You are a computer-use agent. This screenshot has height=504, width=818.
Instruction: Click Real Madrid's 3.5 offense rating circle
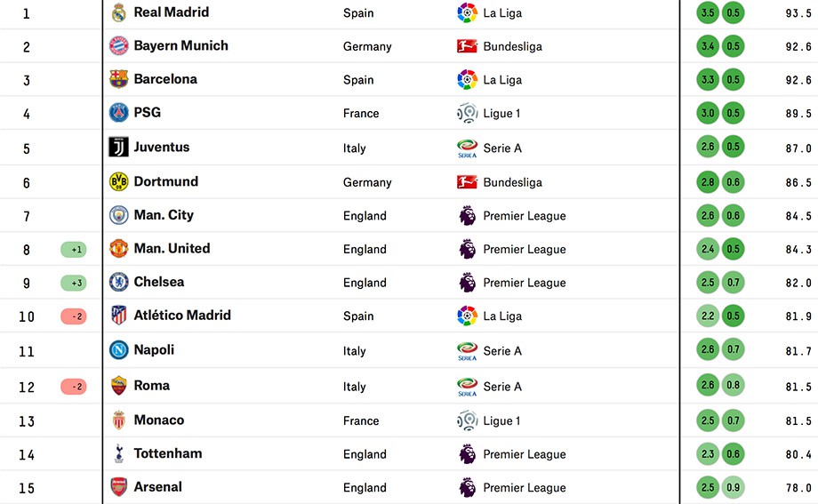pyautogui.click(x=708, y=12)
